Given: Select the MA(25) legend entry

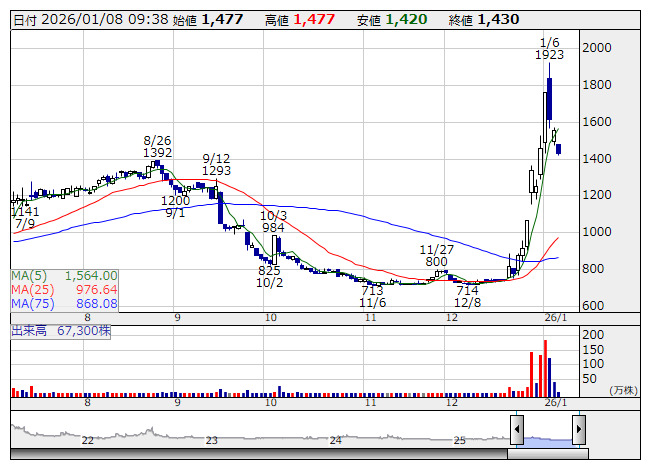Looking at the screenshot, I should click(x=65, y=290).
